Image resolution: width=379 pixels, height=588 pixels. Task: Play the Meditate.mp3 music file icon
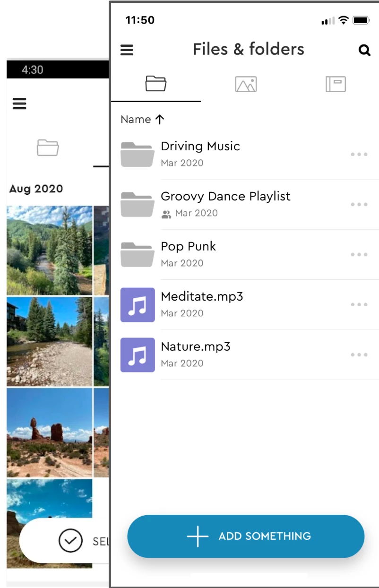(x=138, y=305)
